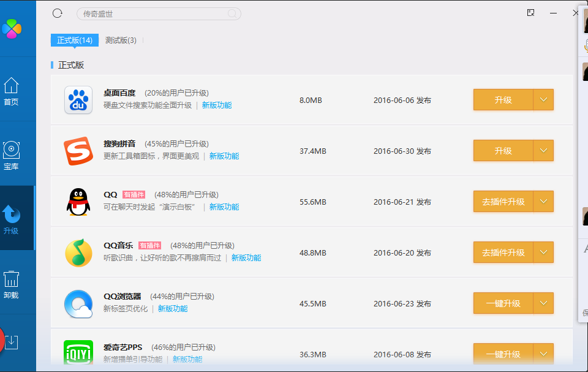
Task: Open 新版功能 link for QQ音乐
Action: 246,258
